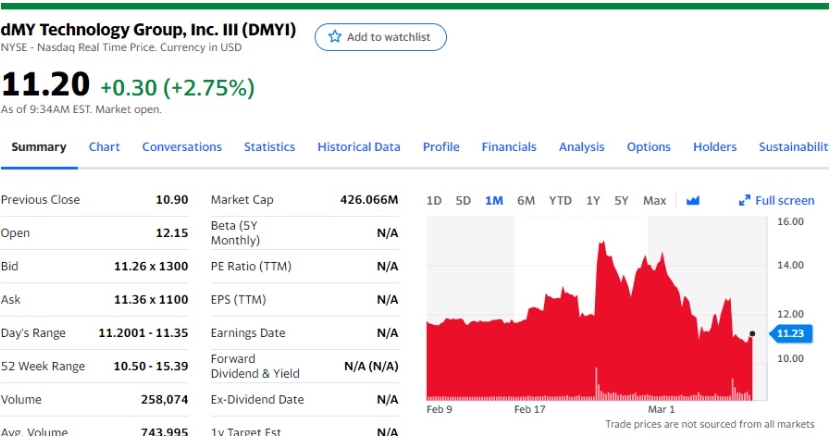Click the large 11.20 stock price
Screen dimensions: 831x438
click(x=46, y=85)
